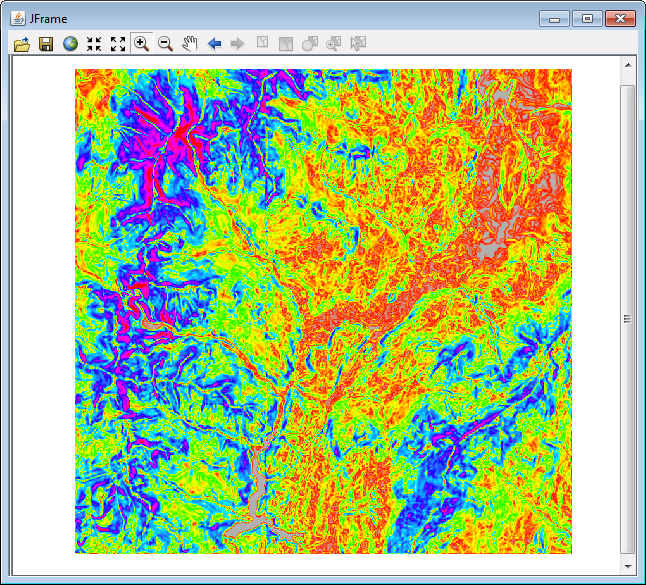Click the vertical scrollbar down arrow
This screenshot has height=585, width=646.
pos(628,566)
